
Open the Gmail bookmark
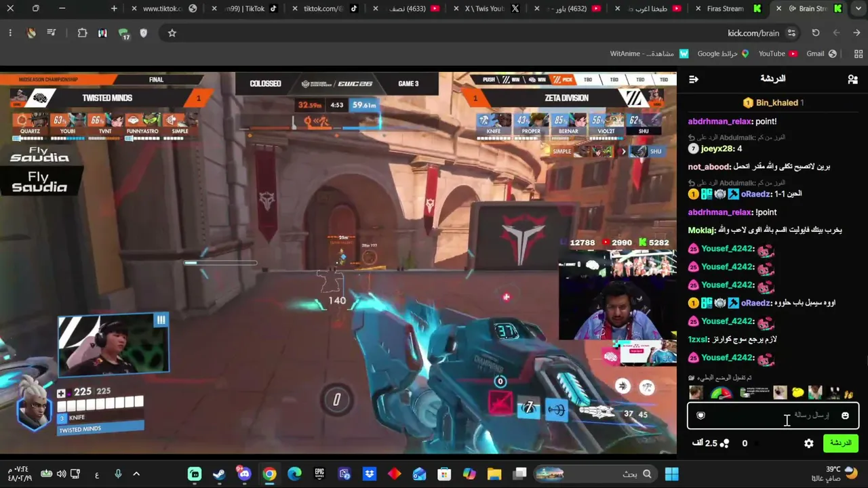coord(821,54)
